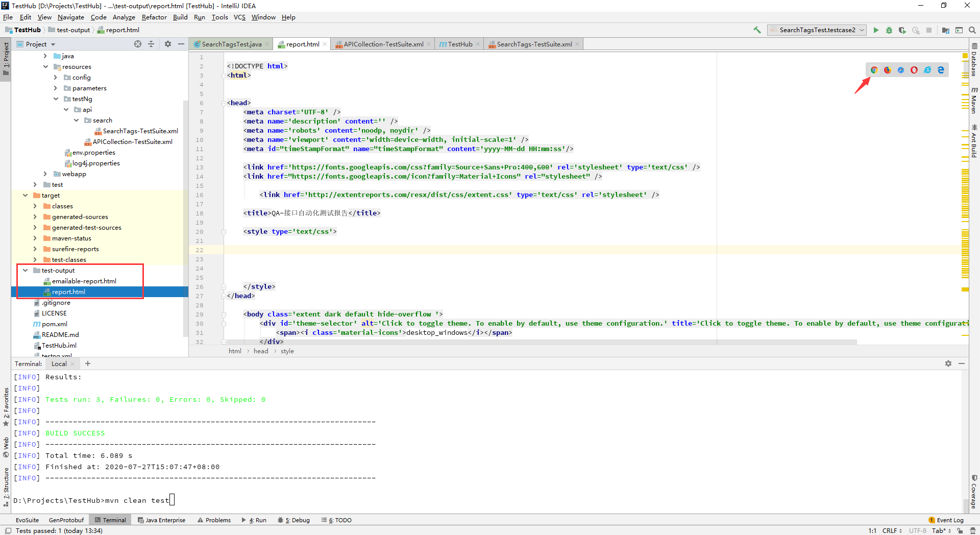The width and height of the screenshot is (980, 535).
Task: Run with Coverage from the toolbar
Action: pos(902,30)
